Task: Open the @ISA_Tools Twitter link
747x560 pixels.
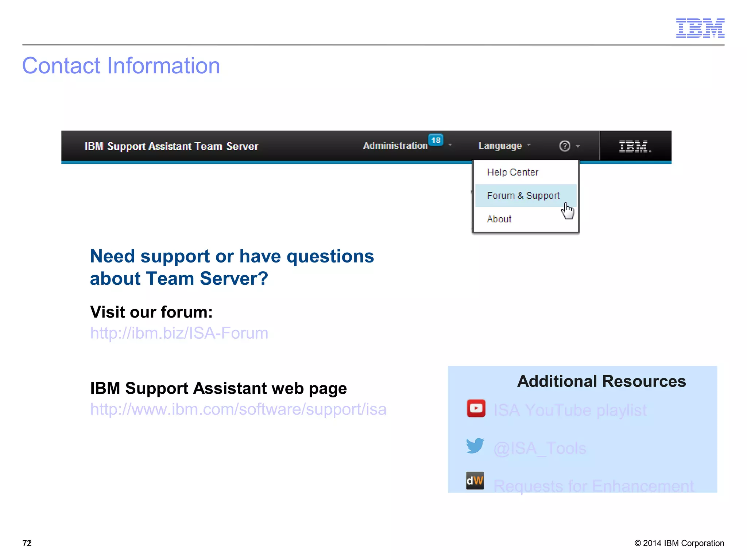Action: (x=539, y=448)
